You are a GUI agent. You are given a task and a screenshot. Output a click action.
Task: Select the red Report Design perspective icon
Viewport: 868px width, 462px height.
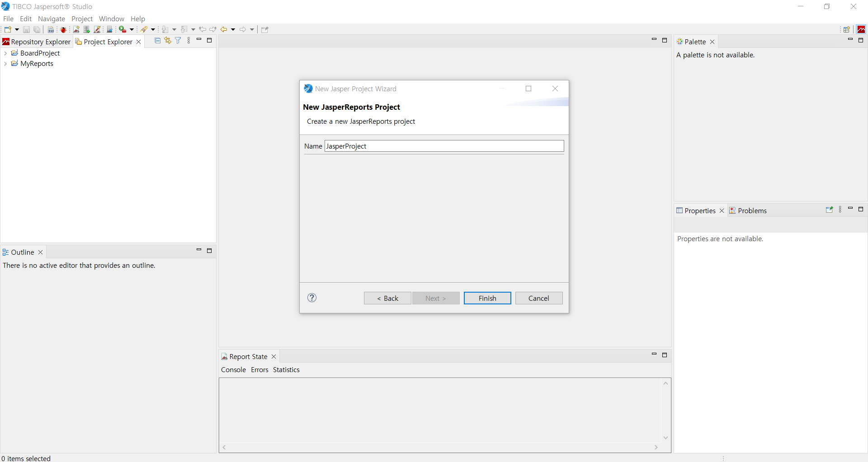click(x=861, y=30)
